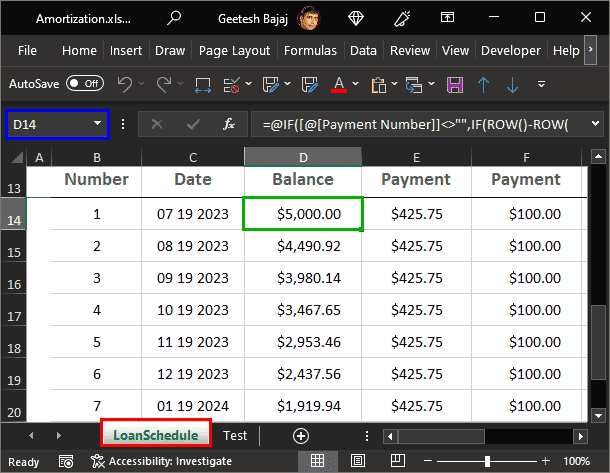Viewport: 610px width, 473px height.
Task: Click the search magnifier icon in title bar
Action: pos(174,18)
